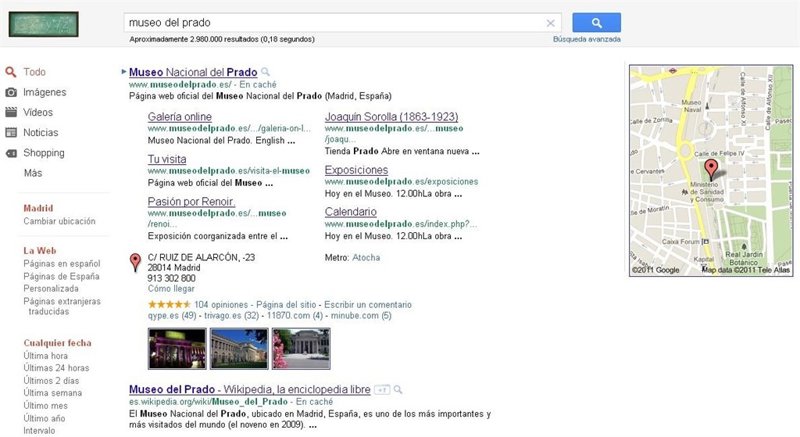Click the star rating icons

[169, 304]
